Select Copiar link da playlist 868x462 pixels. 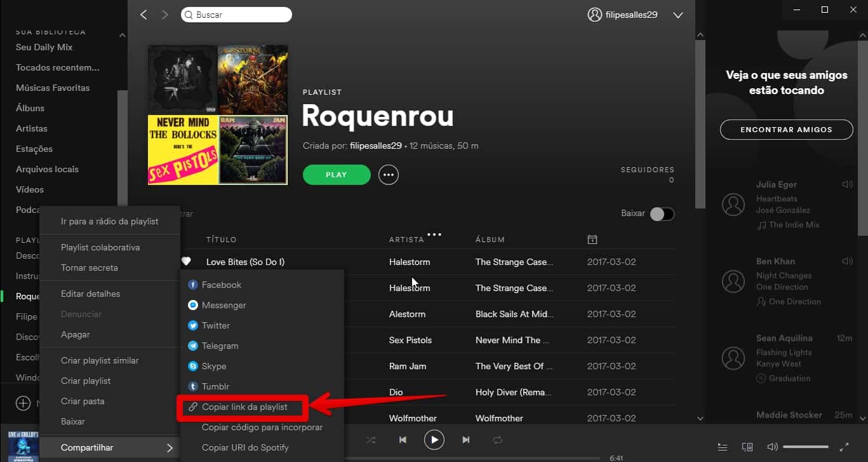click(x=244, y=407)
